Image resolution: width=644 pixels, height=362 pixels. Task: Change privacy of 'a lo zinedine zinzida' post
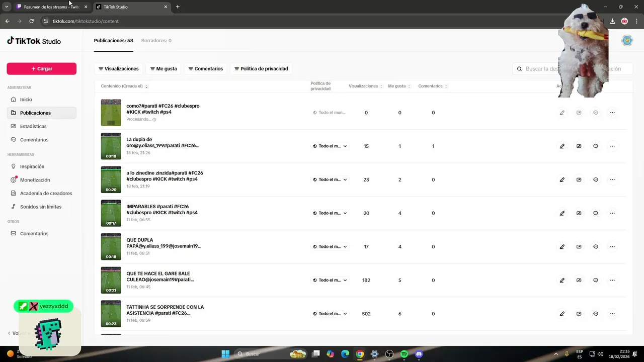click(x=330, y=179)
